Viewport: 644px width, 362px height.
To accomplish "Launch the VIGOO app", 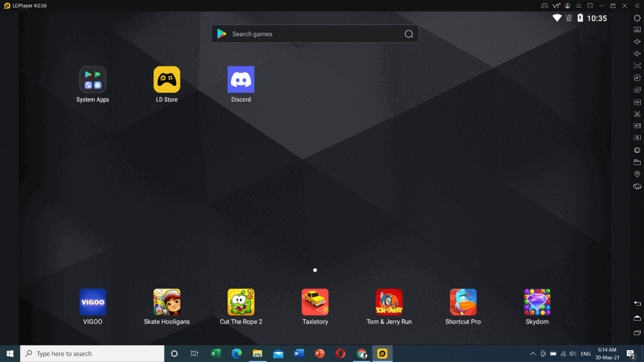I will [93, 302].
